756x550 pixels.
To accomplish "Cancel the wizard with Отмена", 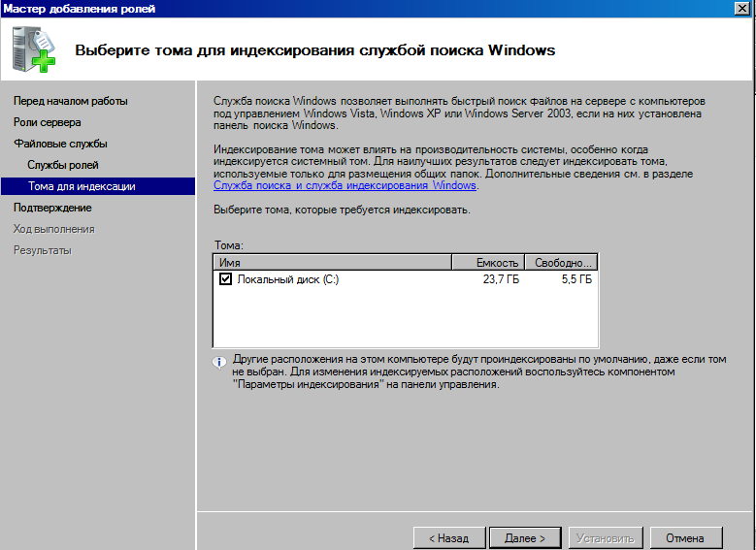I will pyautogui.click(x=685, y=538).
